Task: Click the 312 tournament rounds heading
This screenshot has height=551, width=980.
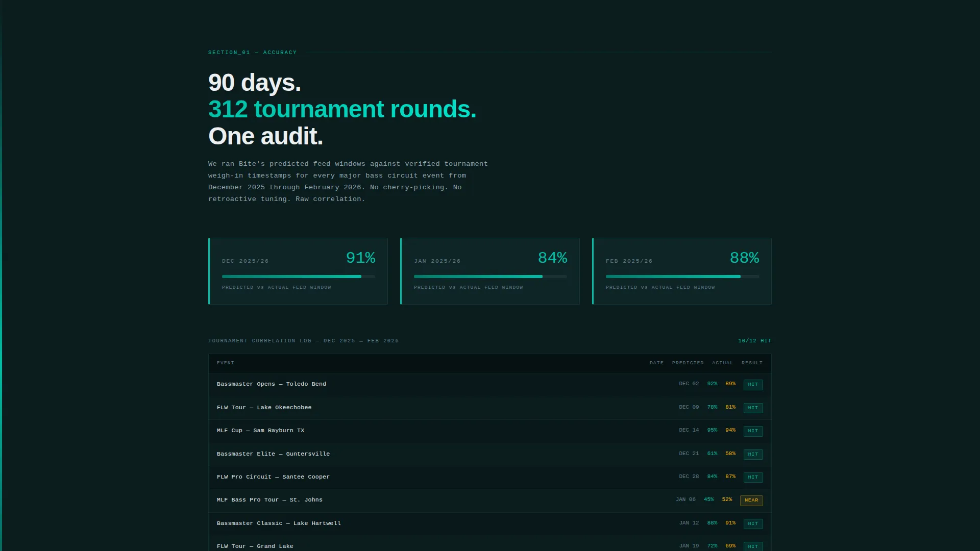Action: click(x=342, y=109)
